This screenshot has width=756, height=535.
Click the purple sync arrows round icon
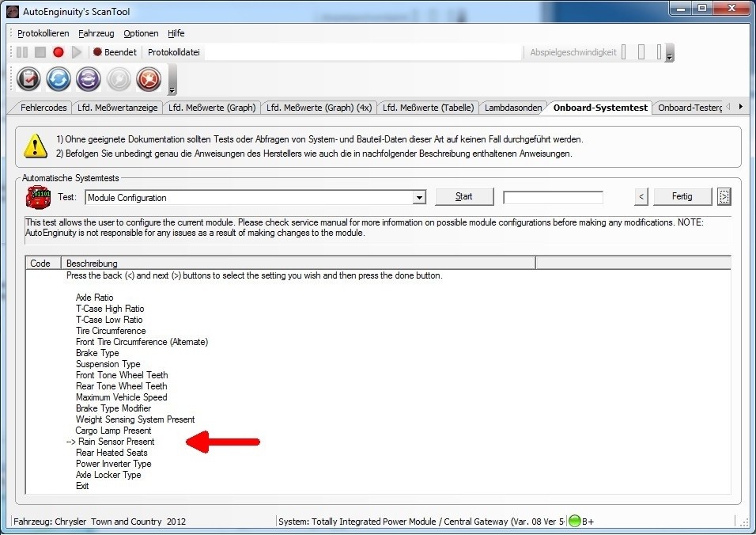click(x=89, y=78)
